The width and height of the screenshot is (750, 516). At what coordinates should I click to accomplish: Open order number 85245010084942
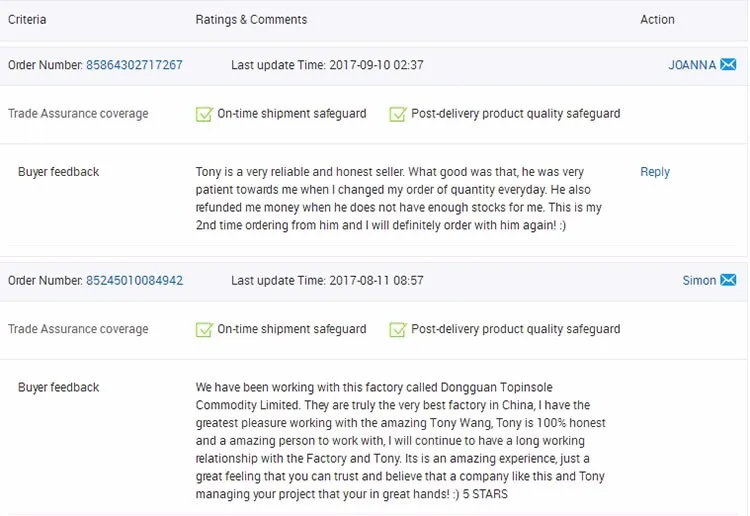tap(134, 281)
